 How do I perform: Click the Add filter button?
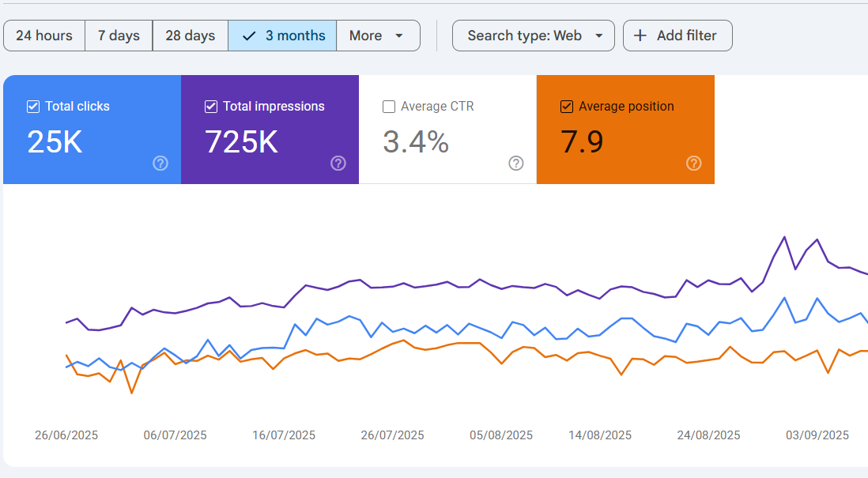677,36
